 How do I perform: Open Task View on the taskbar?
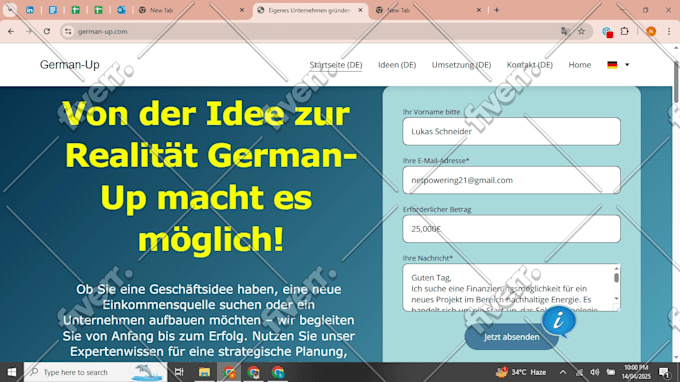179,372
